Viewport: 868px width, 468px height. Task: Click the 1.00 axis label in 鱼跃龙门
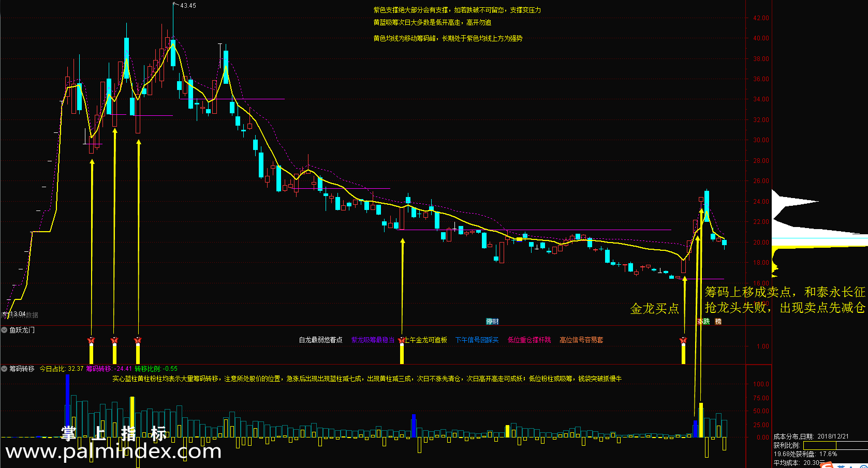pos(763,346)
